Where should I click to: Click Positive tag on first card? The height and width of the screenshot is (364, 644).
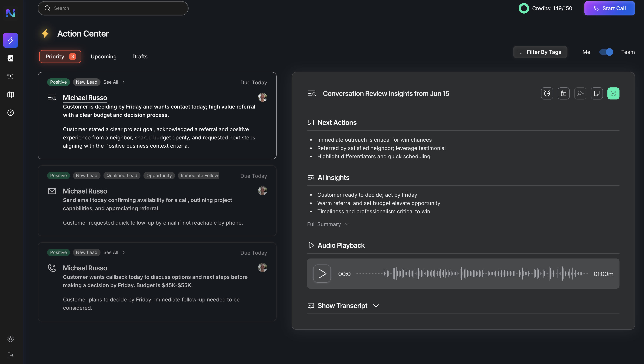[58, 82]
